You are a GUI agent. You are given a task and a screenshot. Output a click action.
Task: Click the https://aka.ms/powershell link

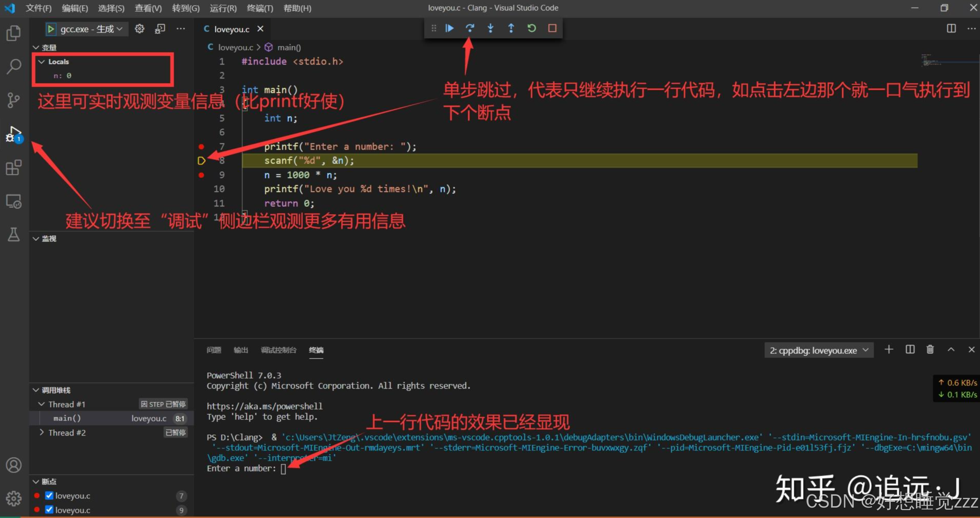point(265,406)
